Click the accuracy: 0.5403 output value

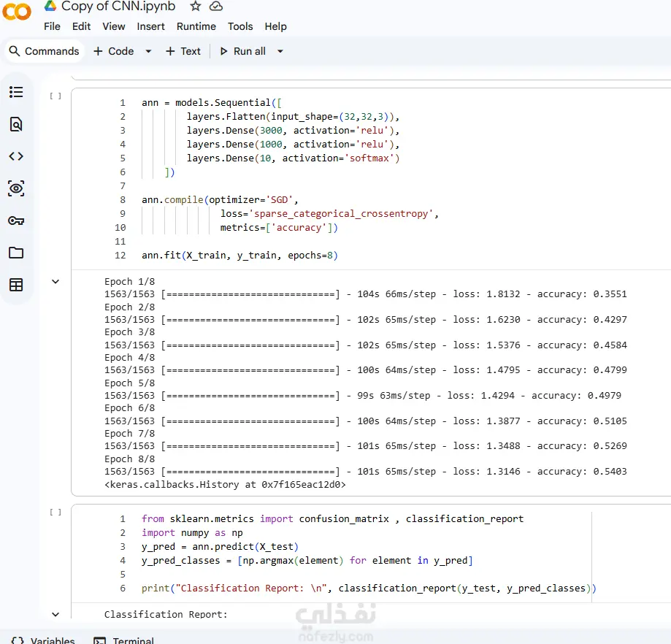pyautogui.click(x=582, y=471)
